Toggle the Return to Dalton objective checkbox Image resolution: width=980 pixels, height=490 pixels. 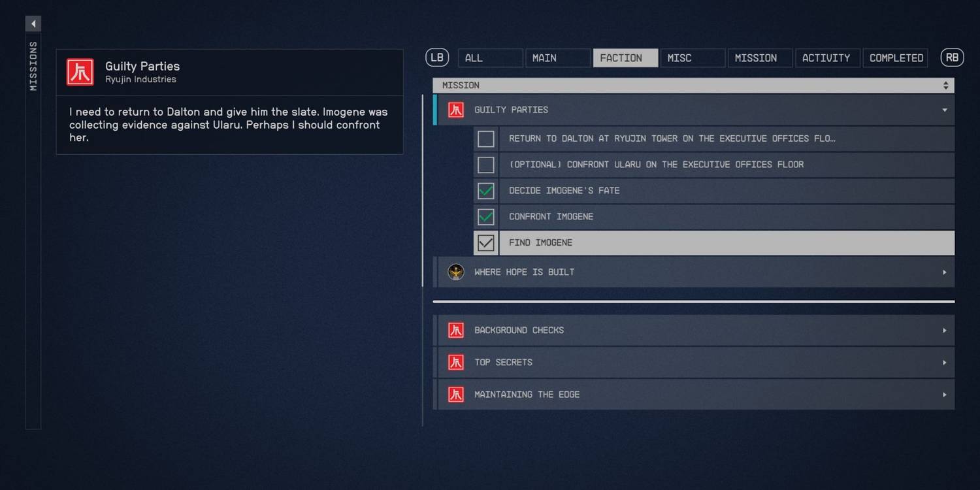(485, 139)
